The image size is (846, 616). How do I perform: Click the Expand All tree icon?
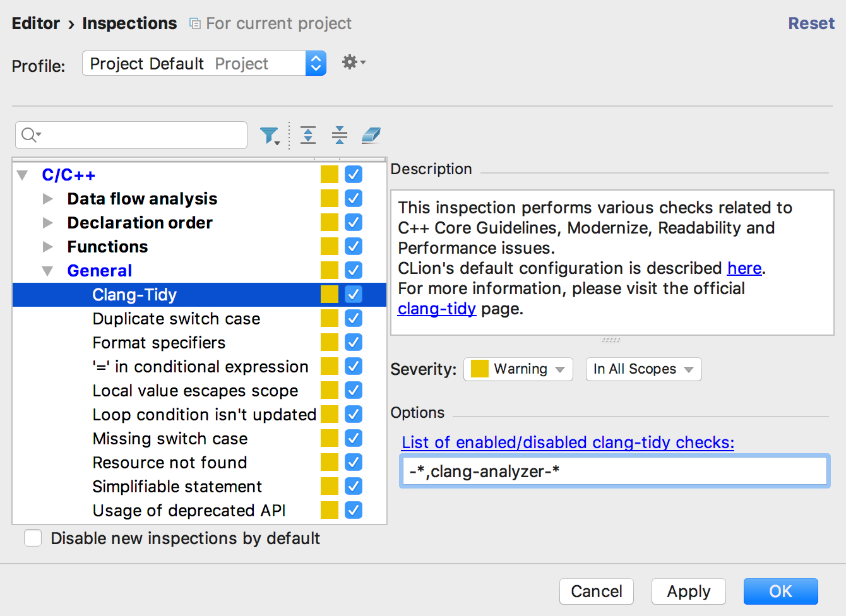(x=308, y=135)
